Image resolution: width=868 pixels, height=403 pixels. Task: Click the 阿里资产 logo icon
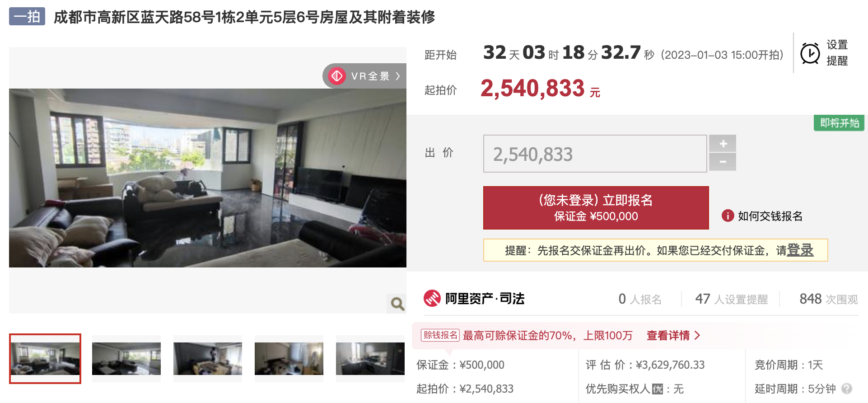[x=432, y=298]
